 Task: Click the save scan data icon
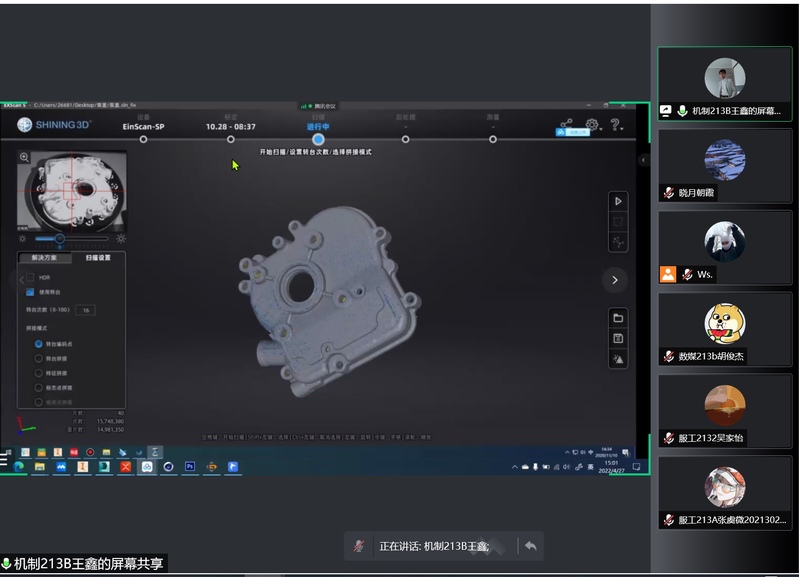pos(618,338)
